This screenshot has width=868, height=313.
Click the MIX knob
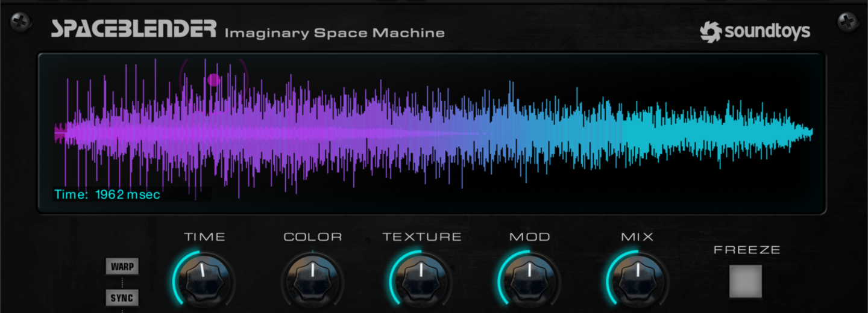click(x=638, y=281)
